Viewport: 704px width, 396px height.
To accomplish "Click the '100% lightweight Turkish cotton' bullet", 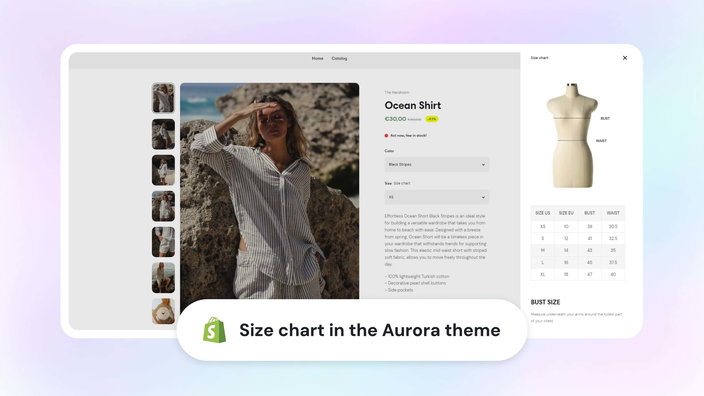I will point(417,277).
